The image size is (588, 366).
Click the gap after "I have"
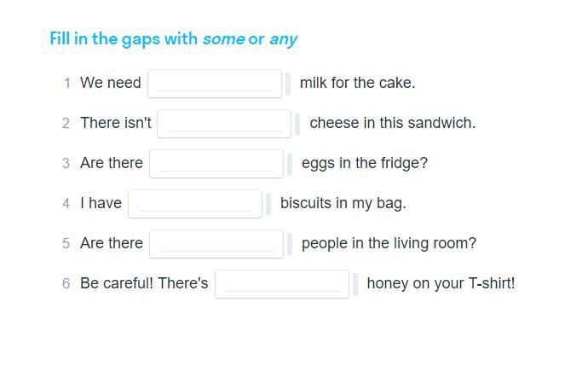point(195,204)
